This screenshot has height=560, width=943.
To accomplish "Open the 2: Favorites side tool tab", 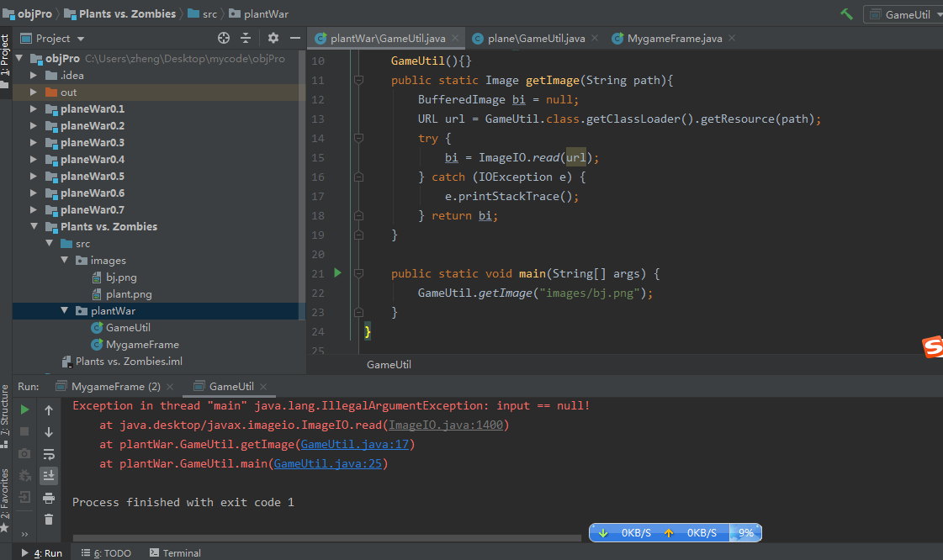I will [5, 500].
